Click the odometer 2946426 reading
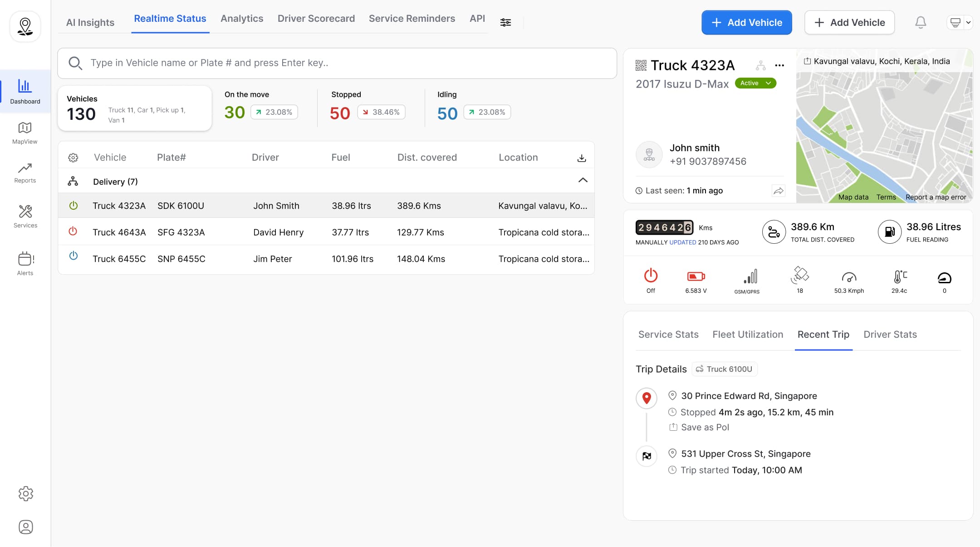 click(664, 227)
